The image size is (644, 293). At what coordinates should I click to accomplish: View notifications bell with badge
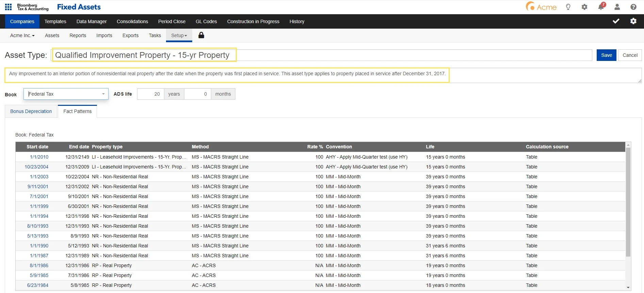(601, 6)
